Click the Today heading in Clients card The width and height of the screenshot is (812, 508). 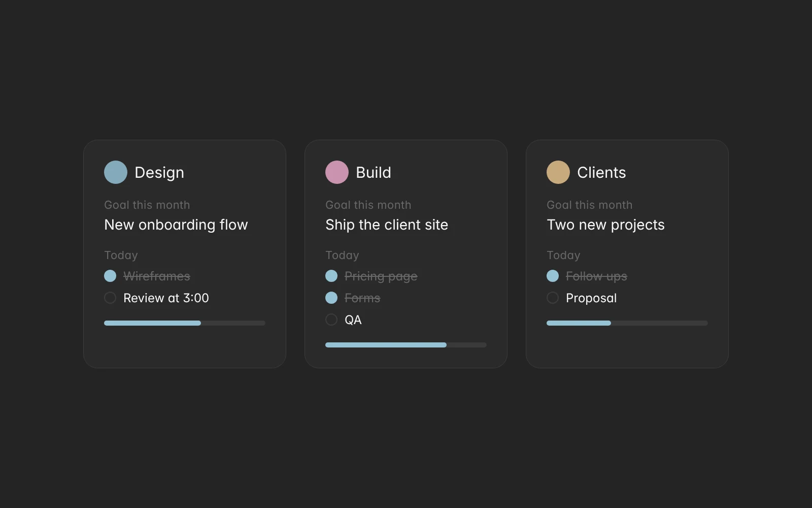click(x=563, y=256)
